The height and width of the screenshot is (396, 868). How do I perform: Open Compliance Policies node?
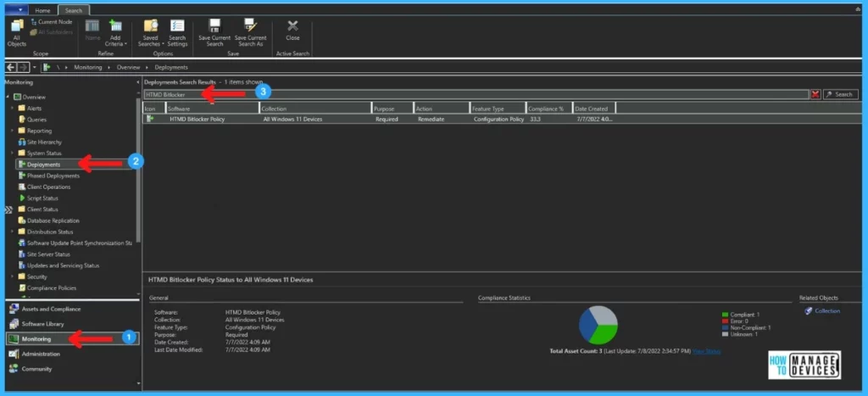pos(47,288)
